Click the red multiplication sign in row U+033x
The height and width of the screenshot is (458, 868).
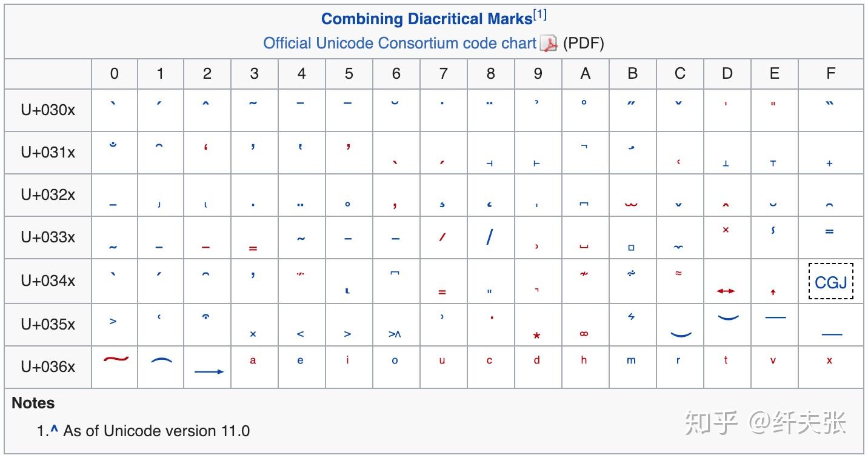coord(726,230)
